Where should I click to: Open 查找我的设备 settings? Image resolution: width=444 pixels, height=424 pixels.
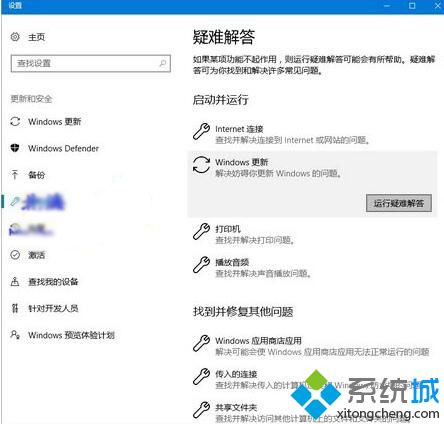point(53,282)
